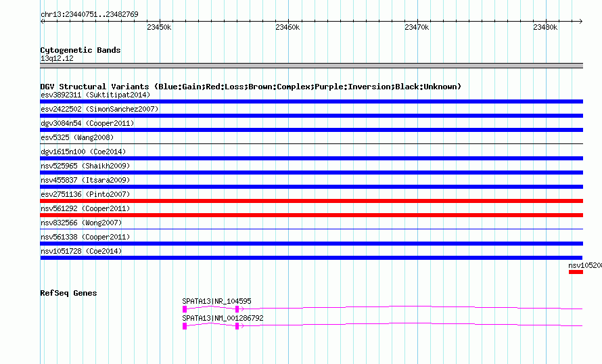Click the first exon block of SPATA13|NM_001286792
The width and height of the screenshot is (602, 364).
(185, 326)
